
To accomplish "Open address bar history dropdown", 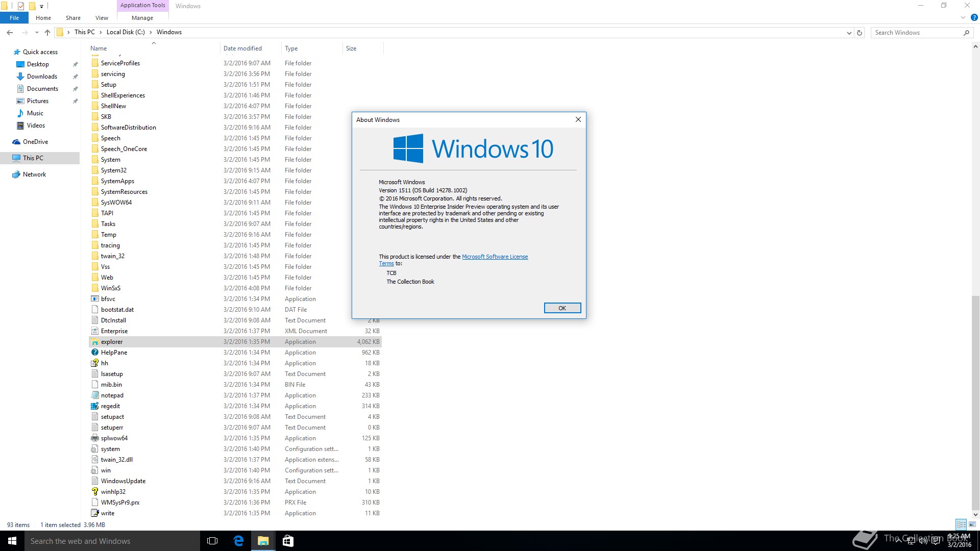I will point(849,33).
